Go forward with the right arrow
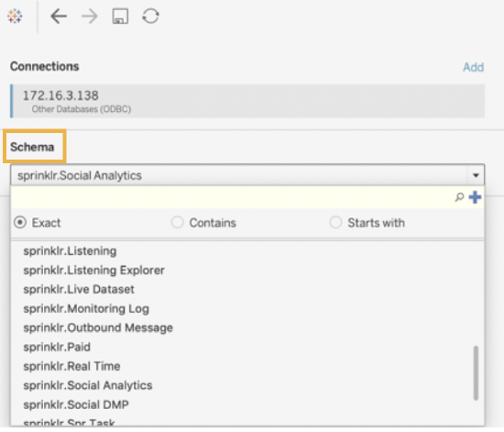The height and width of the screenshot is (432, 504). [90, 17]
